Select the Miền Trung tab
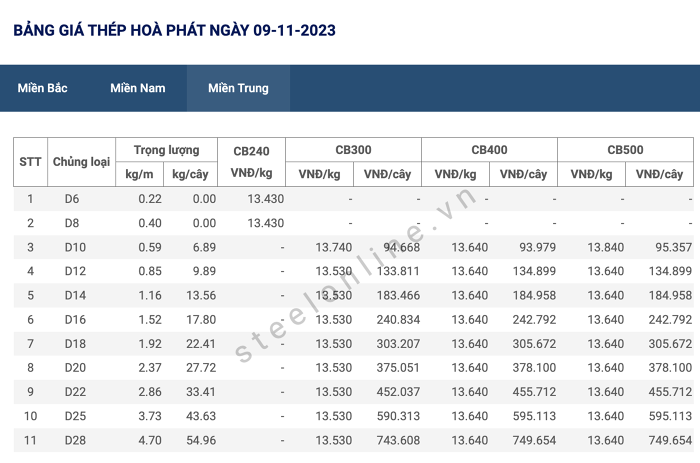The image size is (700, 463). pyautogui.click(x=238, y=88)
